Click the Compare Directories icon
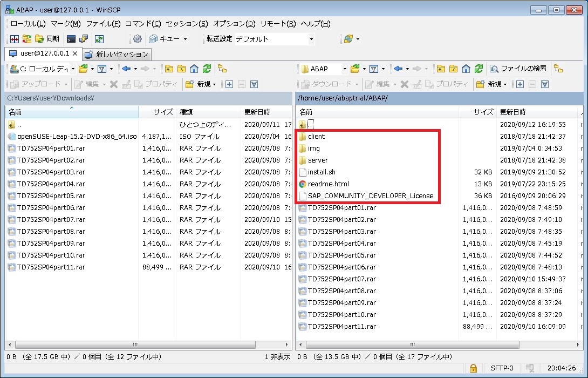The width and height of the screenshot is (588, 378). click(x=15, y=39)
